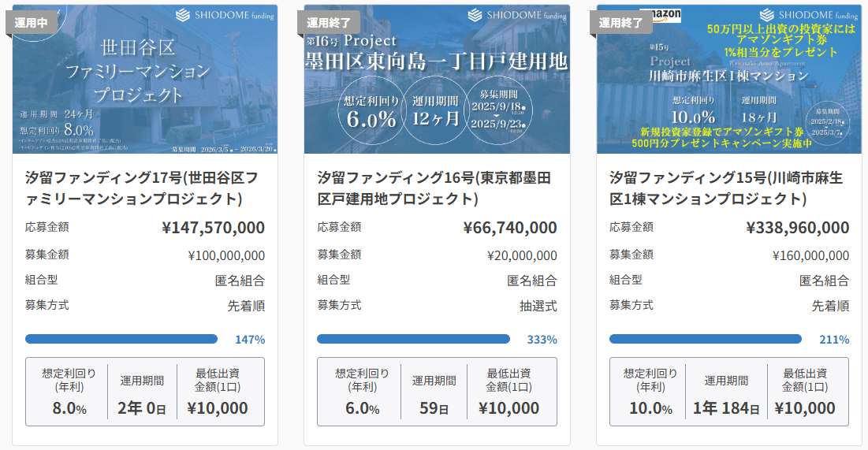Viewport: 868px width, 450px height.
Task: Click the Amazon logo on fund 15 banner
Action: pyautogui.click(x=661, y=15)
